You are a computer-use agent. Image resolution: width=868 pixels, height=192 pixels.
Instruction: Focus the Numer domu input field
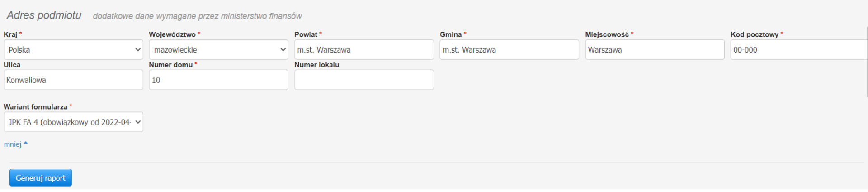click(x=218, y=80)
